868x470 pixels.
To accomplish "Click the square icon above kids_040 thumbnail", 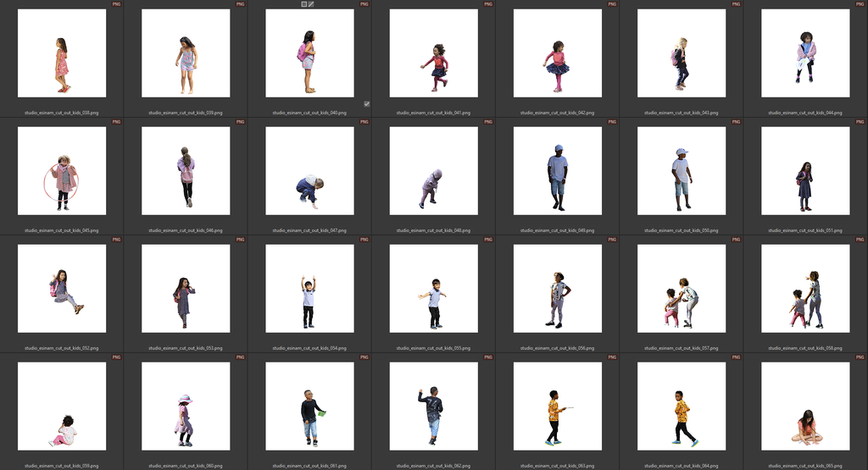I will (x=304, y=4).
